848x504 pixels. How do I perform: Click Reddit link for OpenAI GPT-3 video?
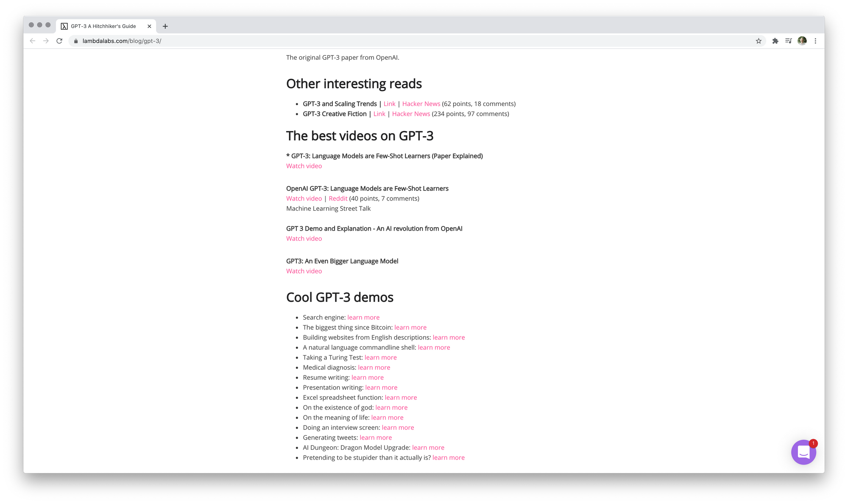tap(337, 198)
